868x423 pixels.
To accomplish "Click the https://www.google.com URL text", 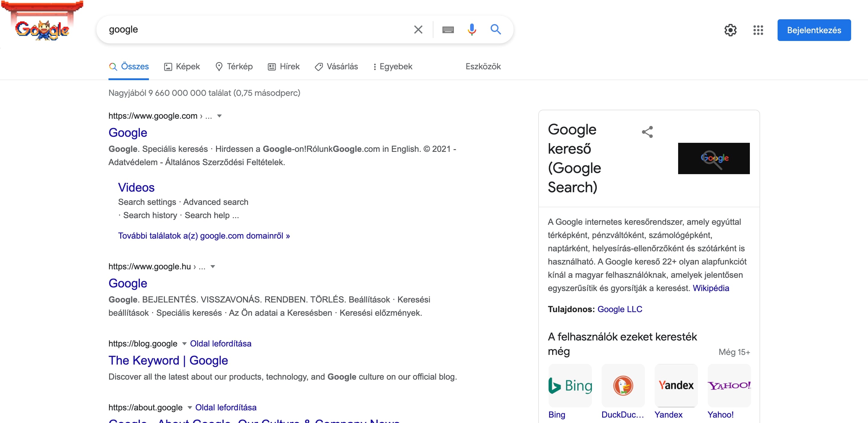I will (x=153, y=116).
